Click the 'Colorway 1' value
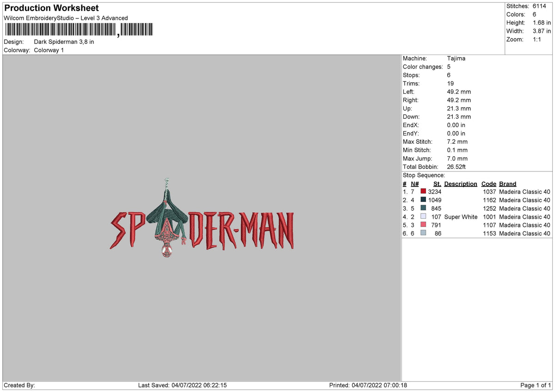The image size is (555, 392). click(x=49, y=50)
